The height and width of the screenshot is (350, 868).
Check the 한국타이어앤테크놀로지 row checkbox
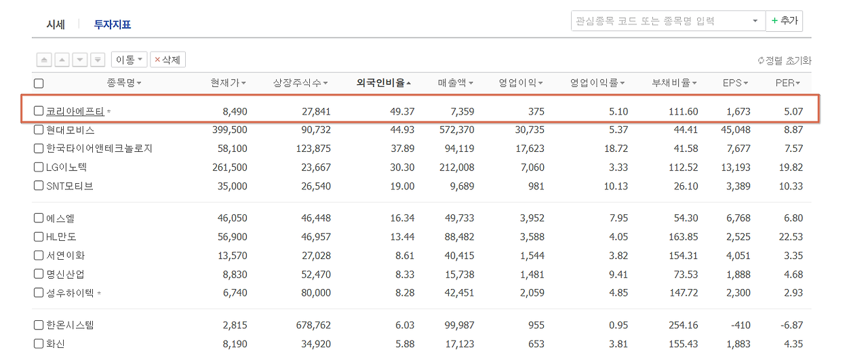click(x=39, y=148)
